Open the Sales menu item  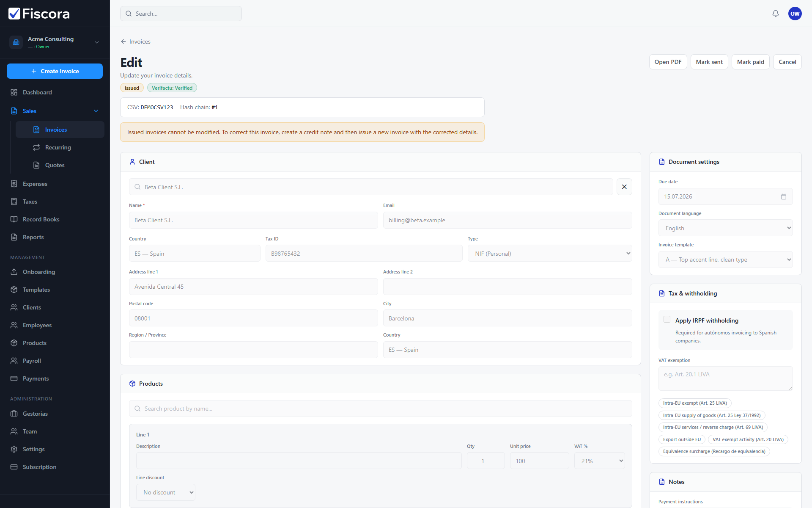pos(55,111)
